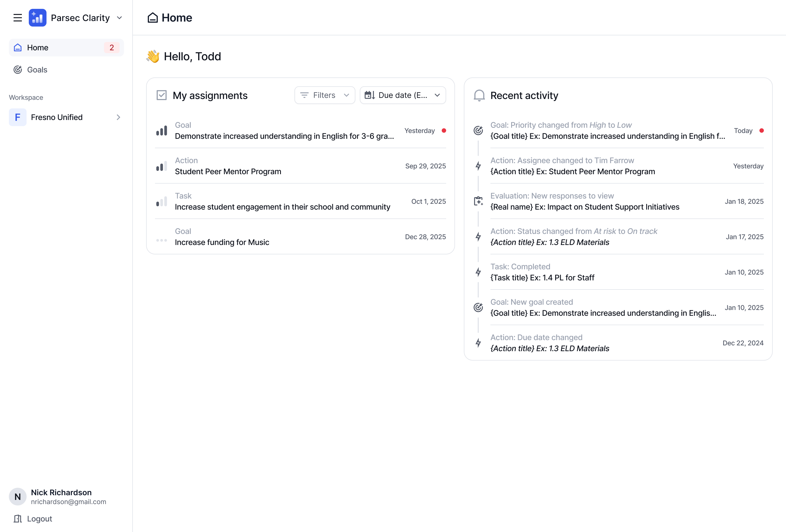786x532 pixels.
Task: Open the Student Peer Mentor Program assignment
Action: pos(228,171)
